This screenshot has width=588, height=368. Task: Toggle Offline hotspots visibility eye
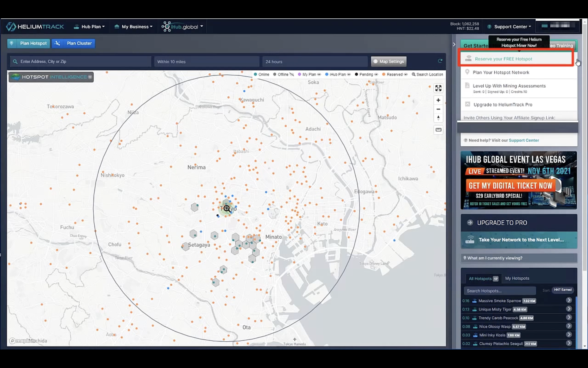click(292, 74)
